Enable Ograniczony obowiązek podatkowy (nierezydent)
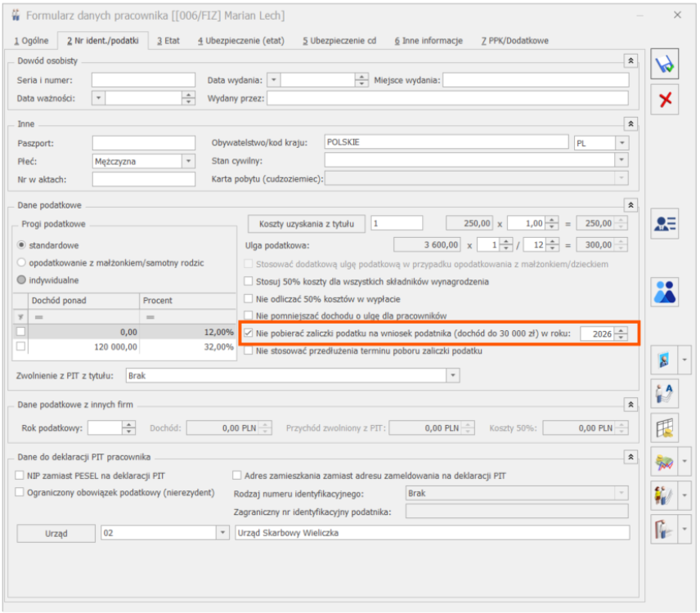The width and height of the screenshot is (700, 613). pos(19,493)
